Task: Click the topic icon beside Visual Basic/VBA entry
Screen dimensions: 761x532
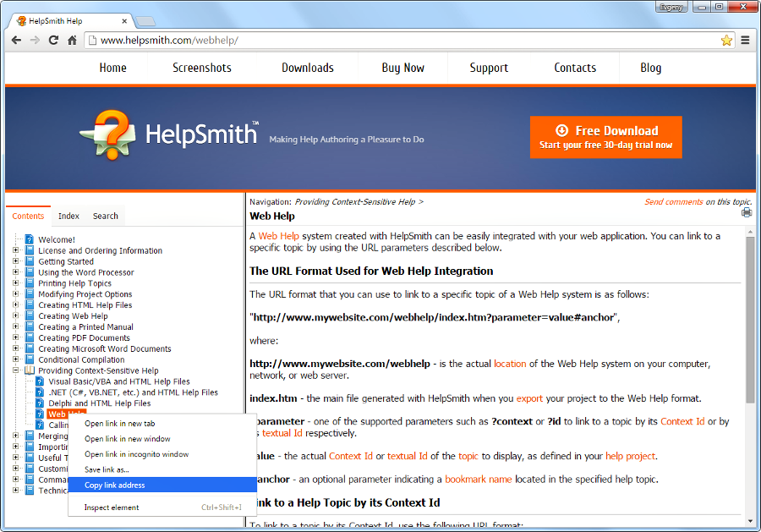Action: (x=40, y=381)
